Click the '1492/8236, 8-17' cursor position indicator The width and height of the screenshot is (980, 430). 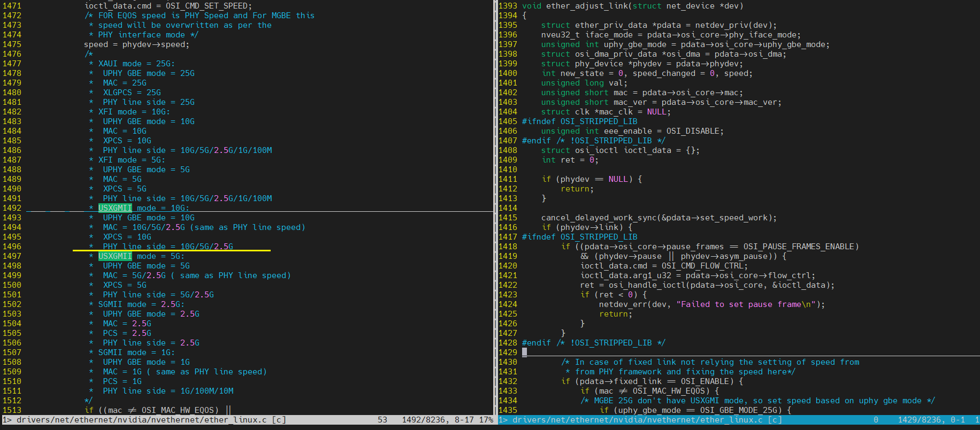(x=438, y=420)
